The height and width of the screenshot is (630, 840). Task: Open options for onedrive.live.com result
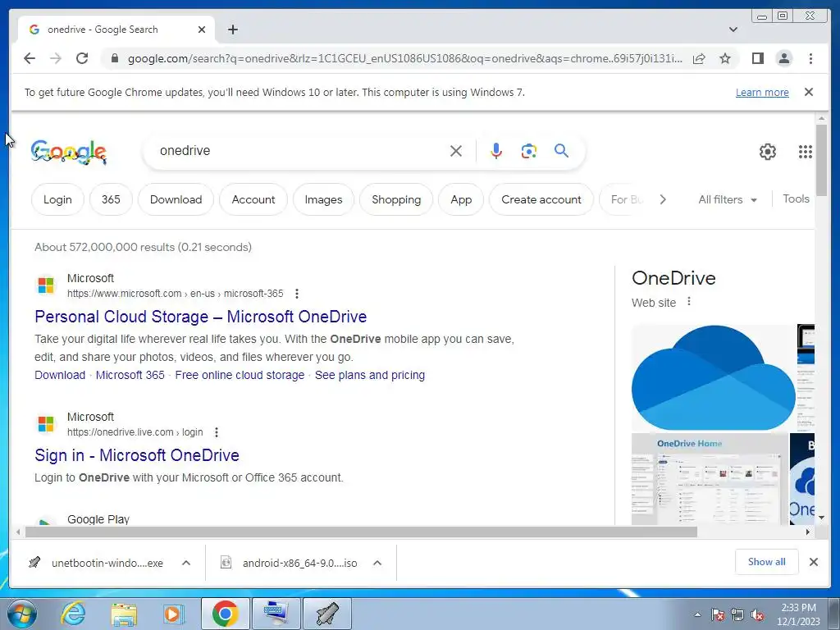[x=216, y=432]
